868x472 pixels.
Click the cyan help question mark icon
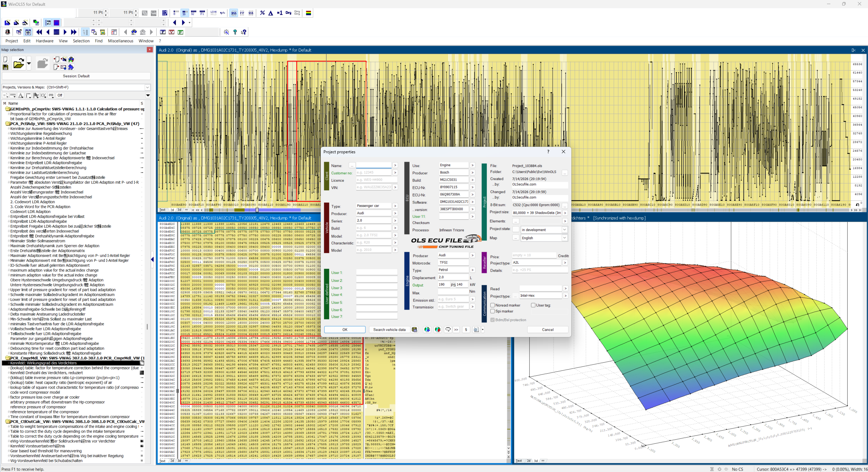235,32
